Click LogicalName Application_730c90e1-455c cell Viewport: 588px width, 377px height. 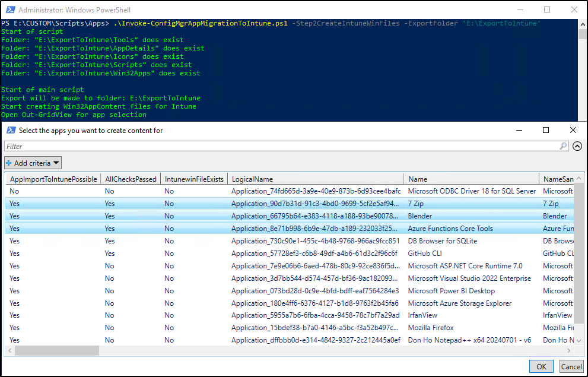316,241
